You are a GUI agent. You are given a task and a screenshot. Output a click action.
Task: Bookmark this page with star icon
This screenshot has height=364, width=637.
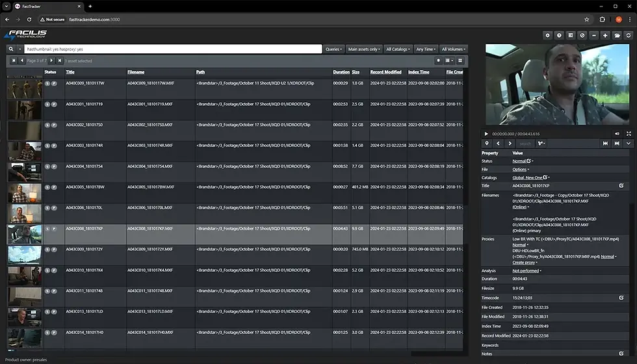(586, 19)
